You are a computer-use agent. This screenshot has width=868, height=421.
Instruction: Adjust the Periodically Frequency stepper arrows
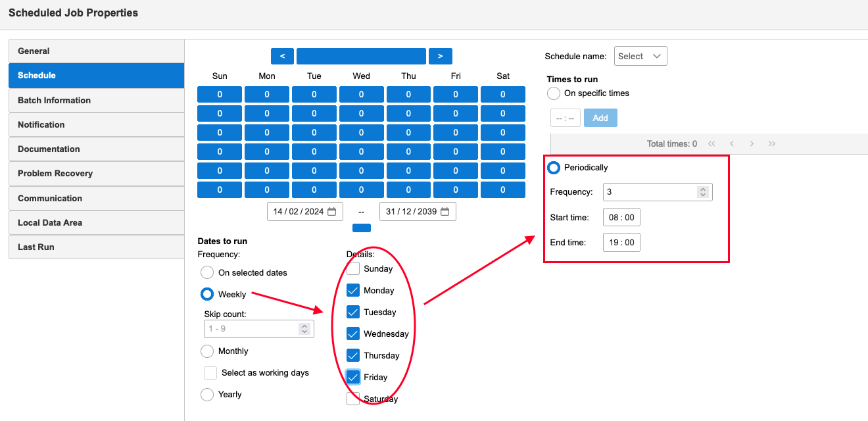point(703,192)
